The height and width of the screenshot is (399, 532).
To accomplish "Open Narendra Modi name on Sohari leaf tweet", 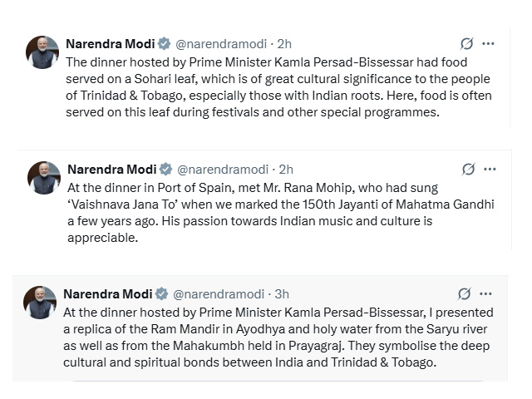I will click(110, 44).
